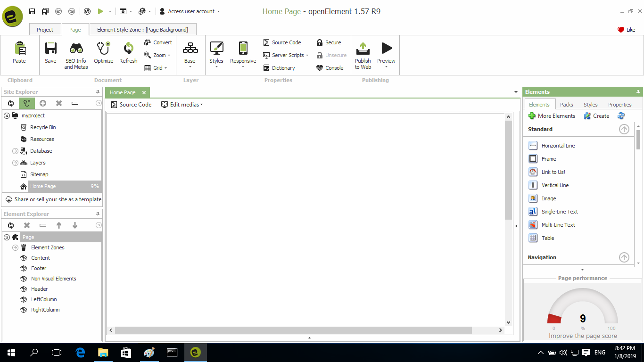Viewport: 644px width, 362px height.
Task: Click the SEO Info and Metas binoculars icon
Action: point(76,49)
